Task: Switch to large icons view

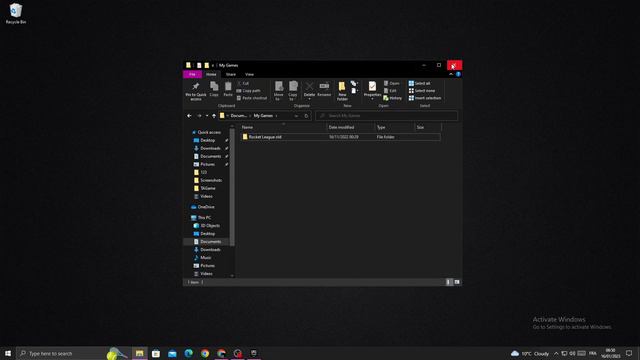Action: point(457,282)
